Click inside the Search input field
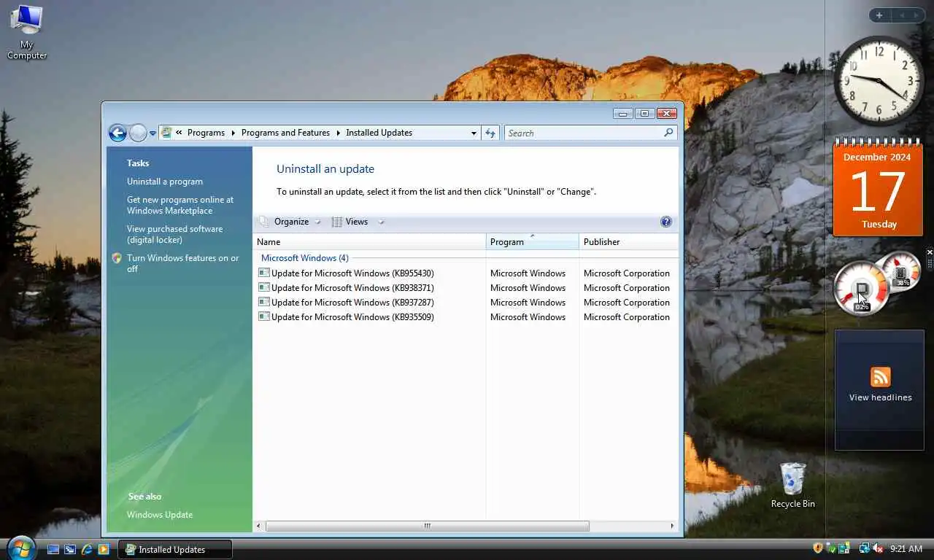 tap(584, 133)
